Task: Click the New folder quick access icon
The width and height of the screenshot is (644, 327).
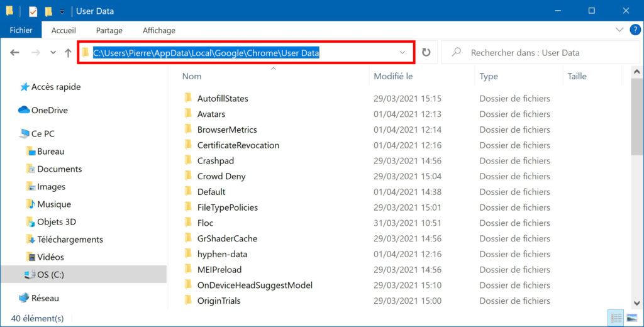Action: point(48,11)
